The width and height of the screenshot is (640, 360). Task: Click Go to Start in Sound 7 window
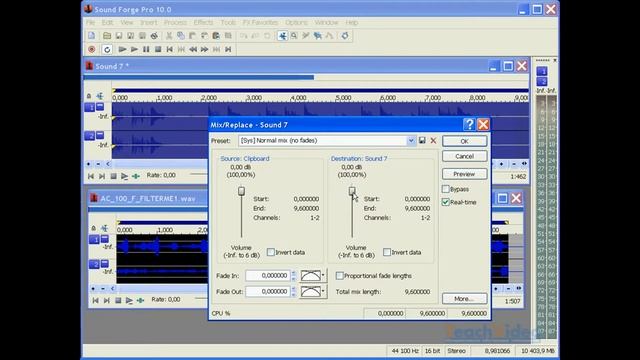pyautogui.click(x=91, y=176)
